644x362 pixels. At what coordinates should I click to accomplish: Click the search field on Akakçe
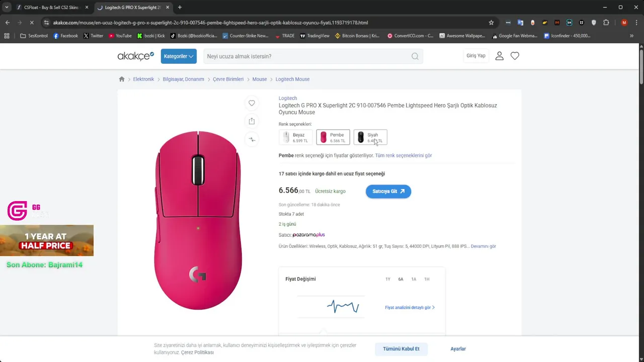307,56
